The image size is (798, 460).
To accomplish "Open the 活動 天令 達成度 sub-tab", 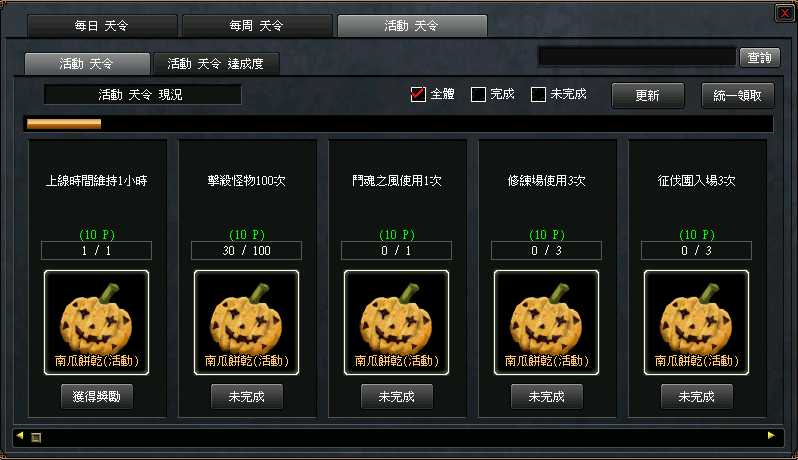I will (x=216, y=64).
